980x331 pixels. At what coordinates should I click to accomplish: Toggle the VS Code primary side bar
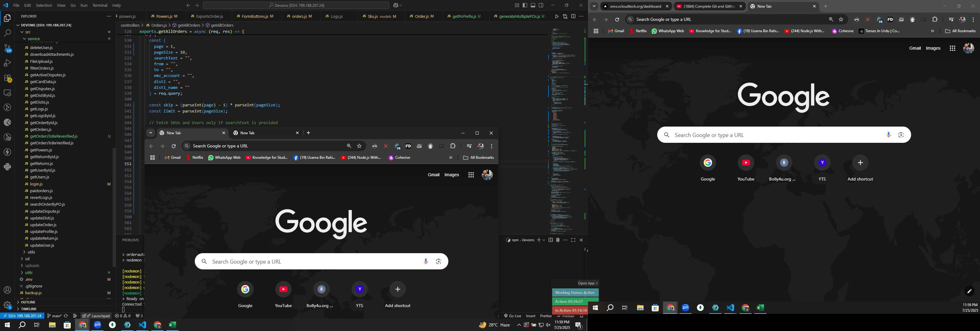(525, 5)
